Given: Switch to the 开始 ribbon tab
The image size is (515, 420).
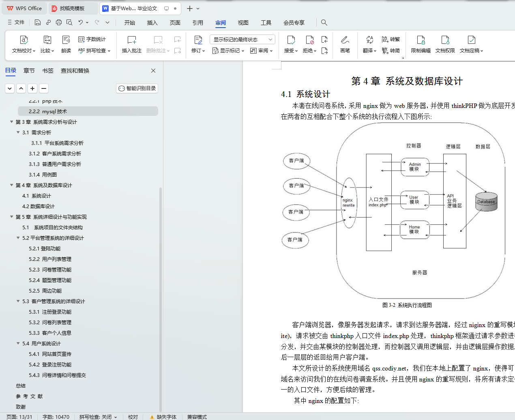Looking at the screenshot, I should coord(130,23).
